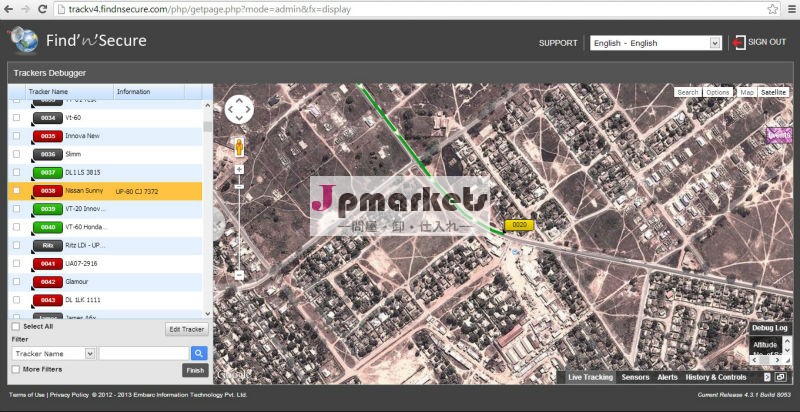
Task: Bookmark page with the star icon
Action: coord(772,9)
